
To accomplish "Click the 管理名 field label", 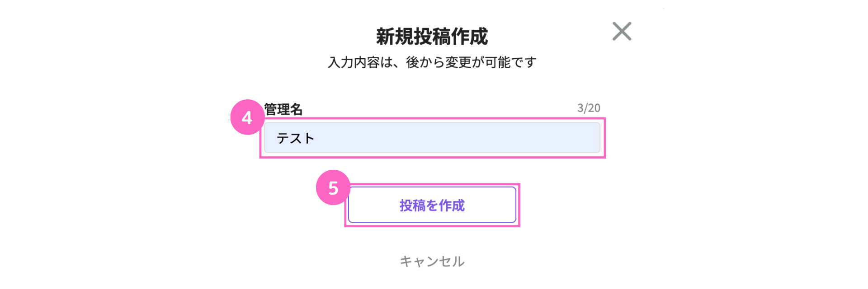I will coord(283,109).
